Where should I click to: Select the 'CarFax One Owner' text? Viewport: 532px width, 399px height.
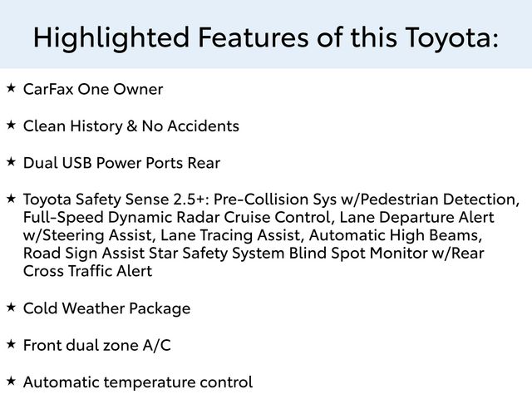click(x=93, y=89)
